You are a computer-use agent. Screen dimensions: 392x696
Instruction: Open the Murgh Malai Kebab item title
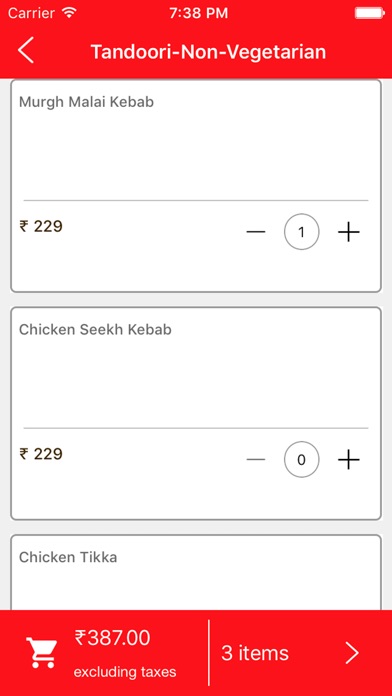tap(87, 102)
